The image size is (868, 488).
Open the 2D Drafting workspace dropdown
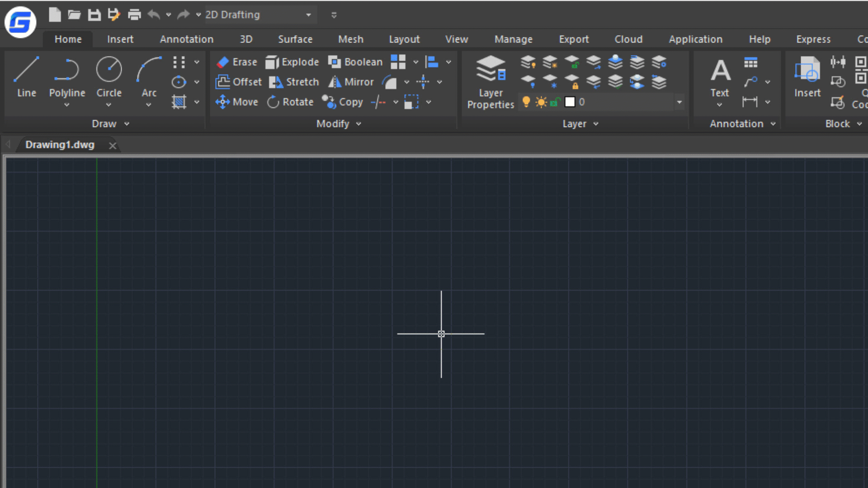click(x=308, y=15)
